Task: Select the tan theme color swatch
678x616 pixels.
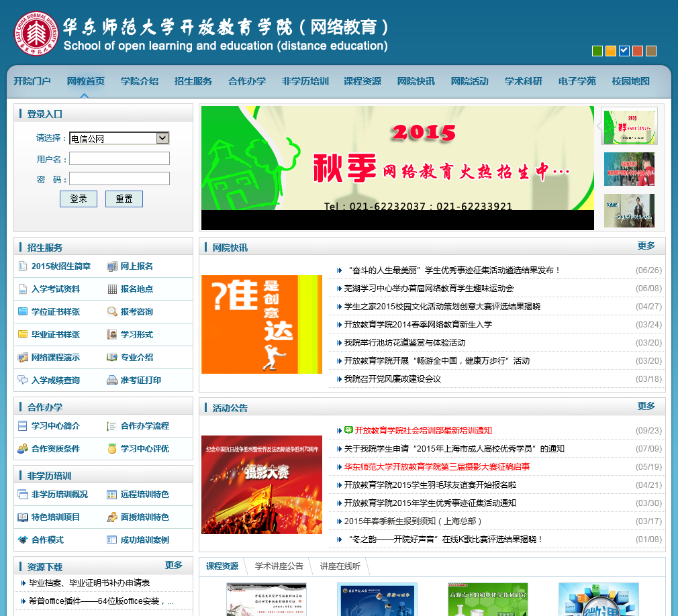Action: tap(651, 51)
